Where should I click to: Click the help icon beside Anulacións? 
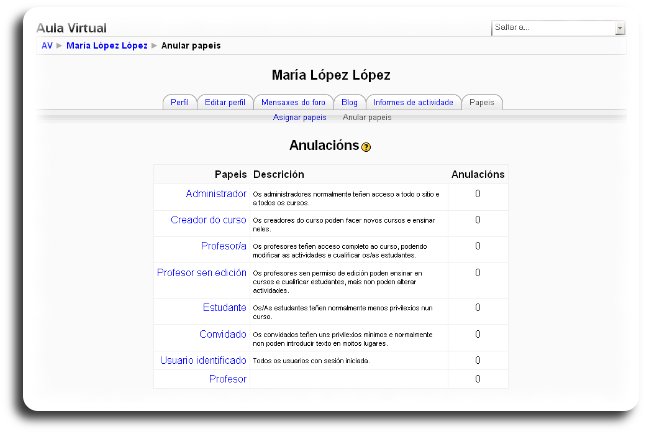click(366, 147)
